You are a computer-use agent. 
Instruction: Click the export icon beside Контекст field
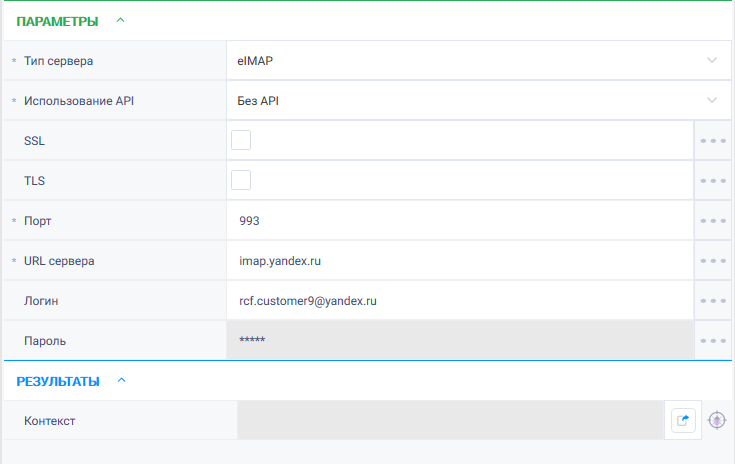683,420
